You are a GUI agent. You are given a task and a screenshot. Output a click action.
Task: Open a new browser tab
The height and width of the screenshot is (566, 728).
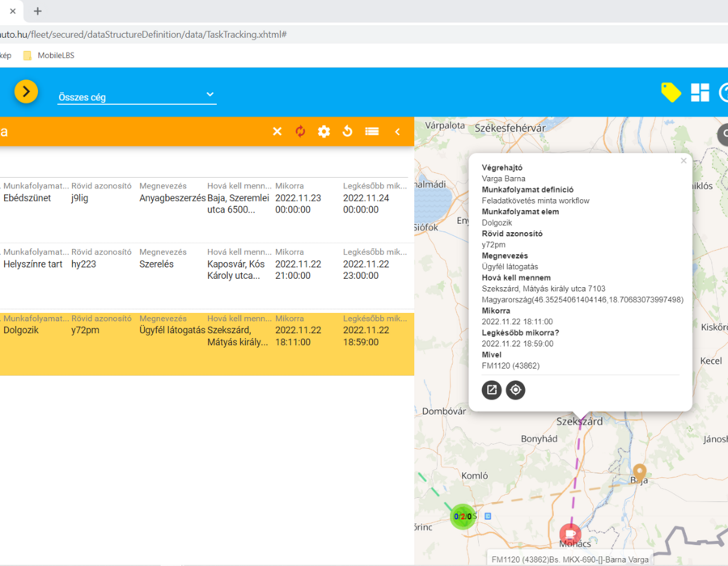click(37, 11)
